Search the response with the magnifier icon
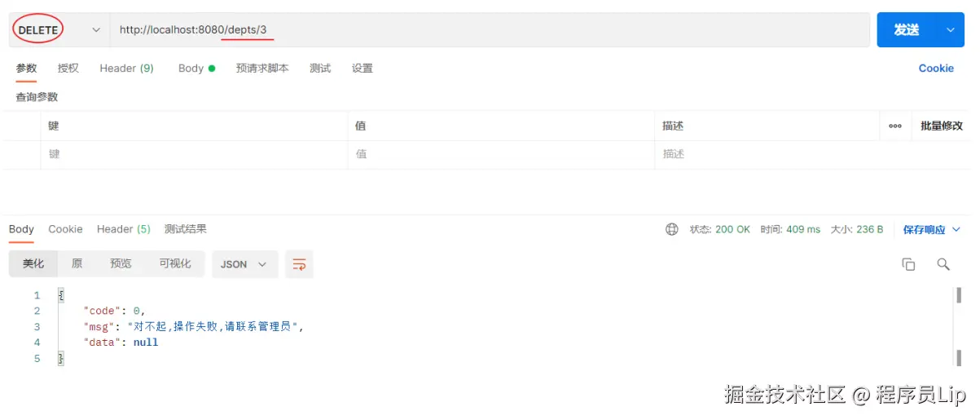This screenshot has width=980, height=420. click(943, 264)
